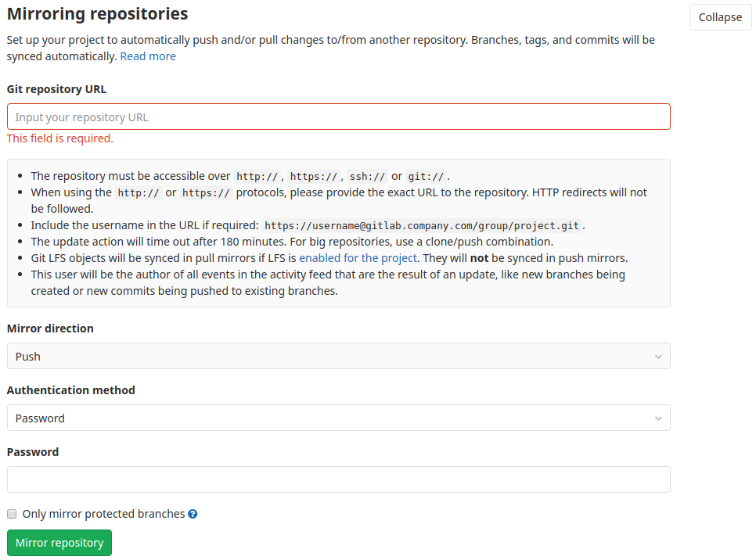Click the Mirror repository button

(59, 543)
